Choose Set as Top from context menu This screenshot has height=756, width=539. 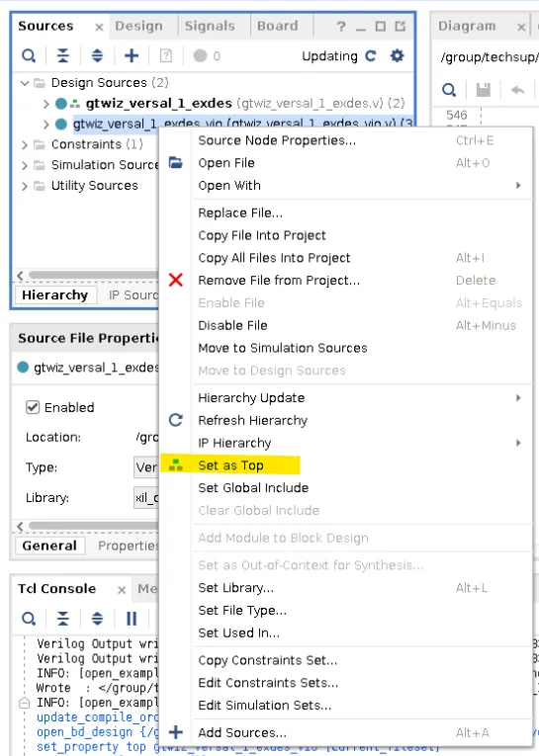click(230, 465)
